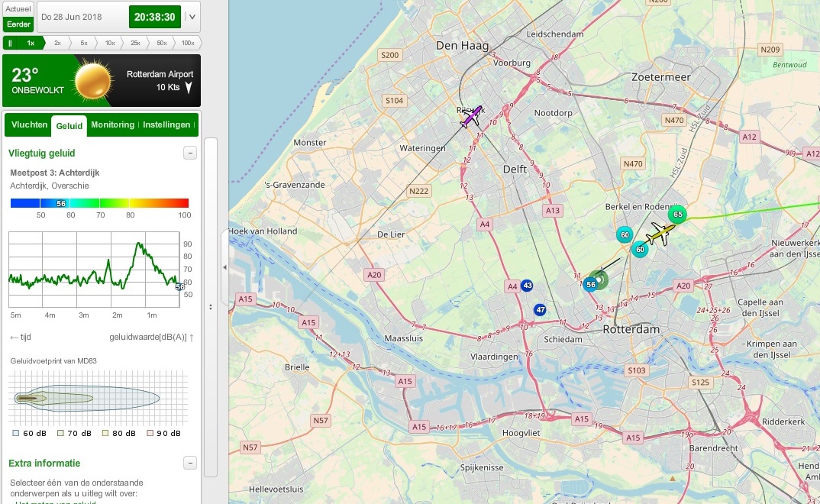This screenshot has height=504, width=820.
Task: Open the Instellingen tab
Action: click(166, 124)
